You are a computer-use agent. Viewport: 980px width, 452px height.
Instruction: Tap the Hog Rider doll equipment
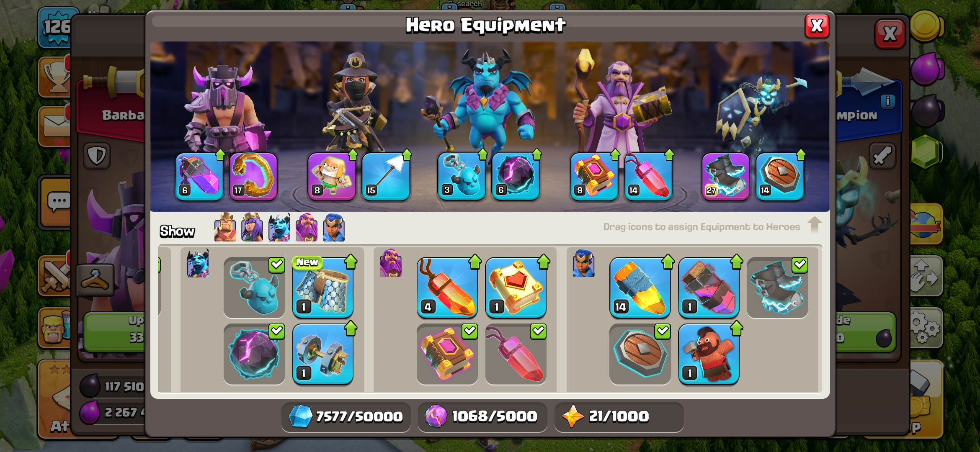(x=709, y=354)
